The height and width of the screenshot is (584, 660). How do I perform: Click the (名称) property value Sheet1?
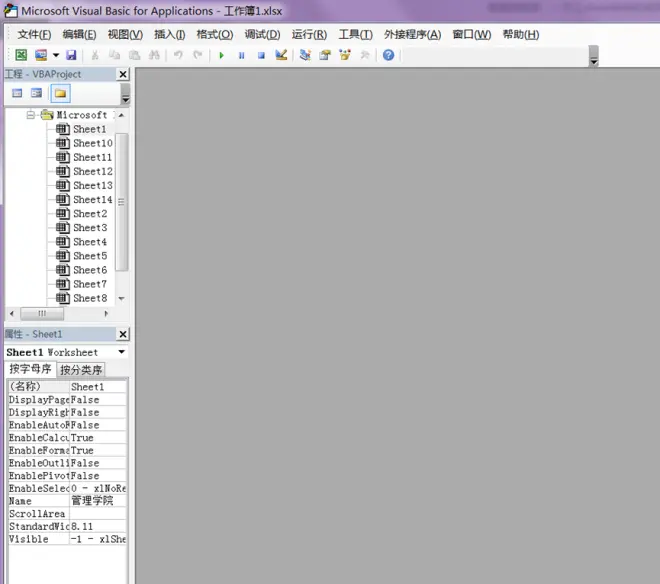98,387
